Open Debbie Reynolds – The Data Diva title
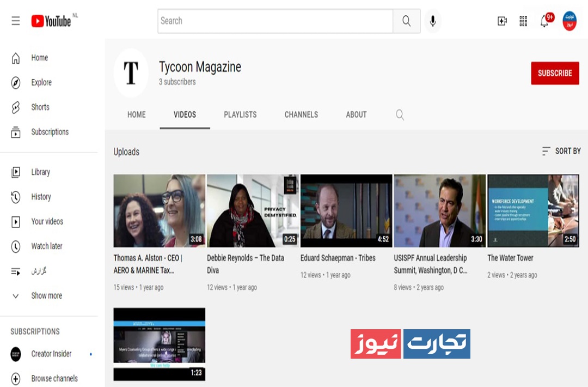Screen dimensions: 588x387 pos(245,264)
